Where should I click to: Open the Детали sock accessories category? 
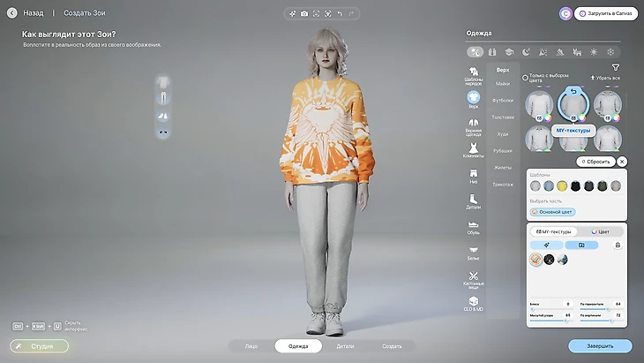point(473,201)
